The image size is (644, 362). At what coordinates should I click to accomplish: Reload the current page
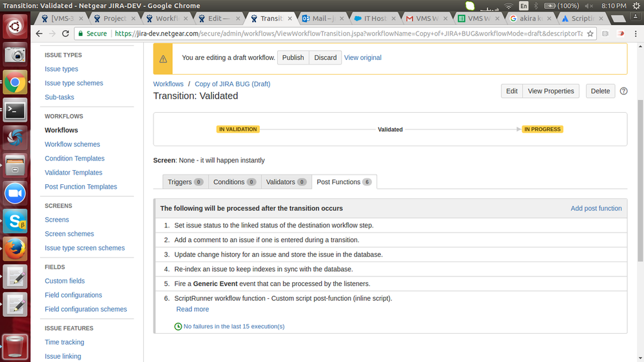click(65, 33)
